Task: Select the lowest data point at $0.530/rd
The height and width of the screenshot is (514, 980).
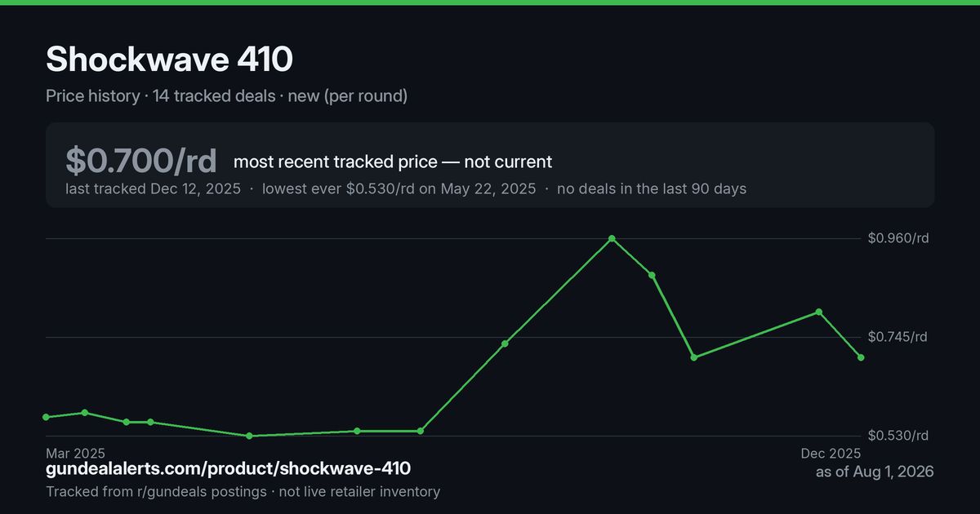Action: 249,436
